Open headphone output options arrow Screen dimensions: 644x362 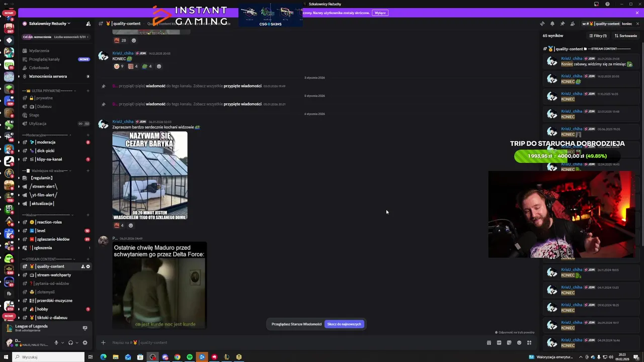click(76, 343)
